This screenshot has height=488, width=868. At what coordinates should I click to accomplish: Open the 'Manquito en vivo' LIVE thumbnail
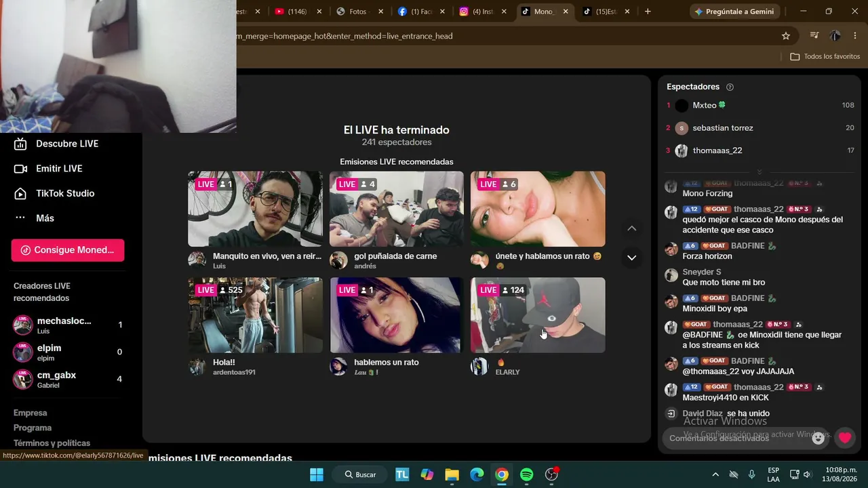click(x=255, y=209)
